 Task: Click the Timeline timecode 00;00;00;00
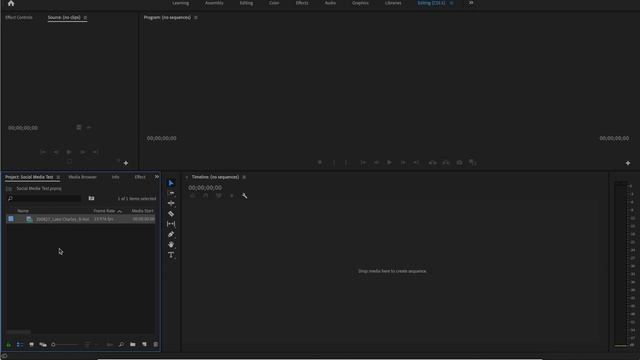[205, 188]
